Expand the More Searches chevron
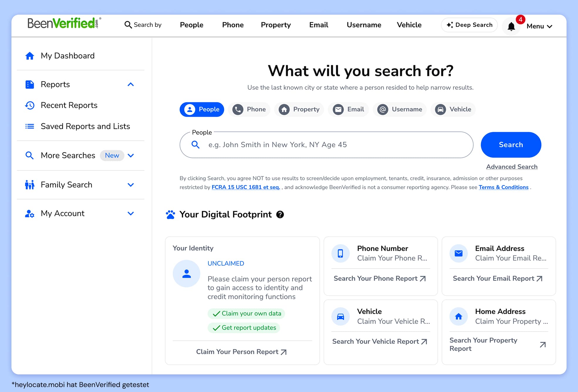The image size is (578, 392). coord(131,156)
